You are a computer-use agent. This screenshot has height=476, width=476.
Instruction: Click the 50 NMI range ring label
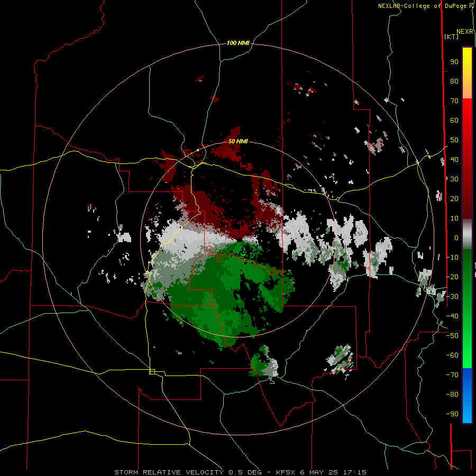click(238, 141)
